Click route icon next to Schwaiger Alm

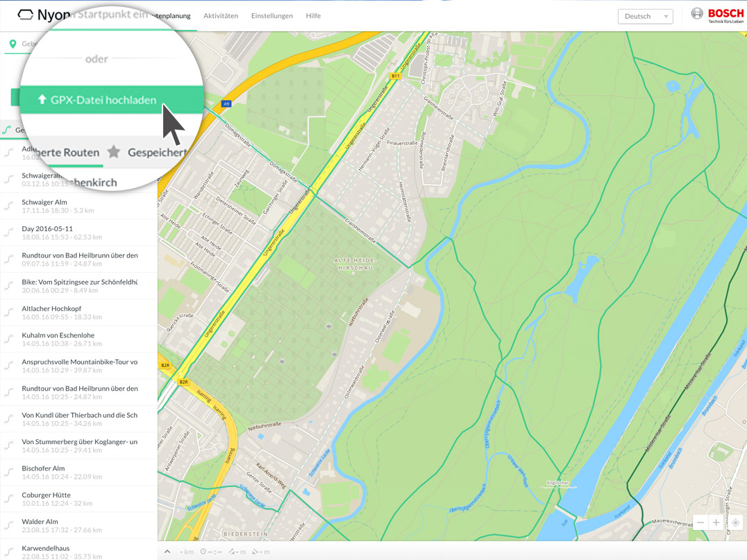(9, 206)
